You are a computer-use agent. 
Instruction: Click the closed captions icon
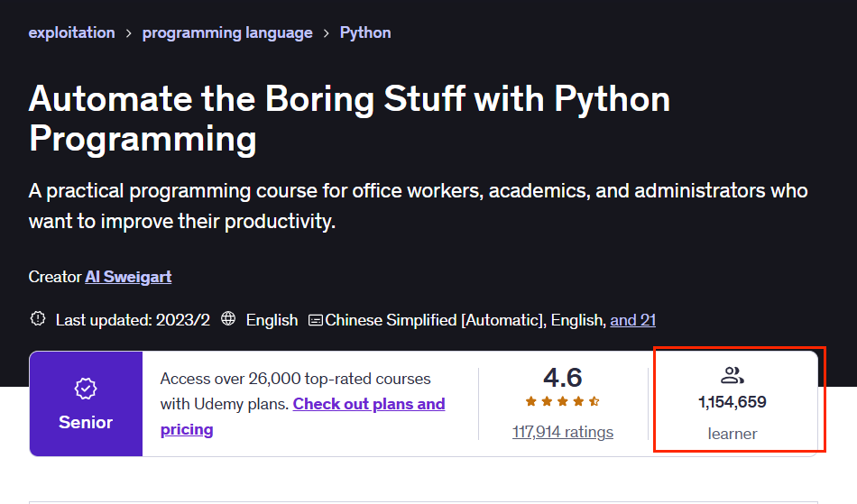click(316, 320)
